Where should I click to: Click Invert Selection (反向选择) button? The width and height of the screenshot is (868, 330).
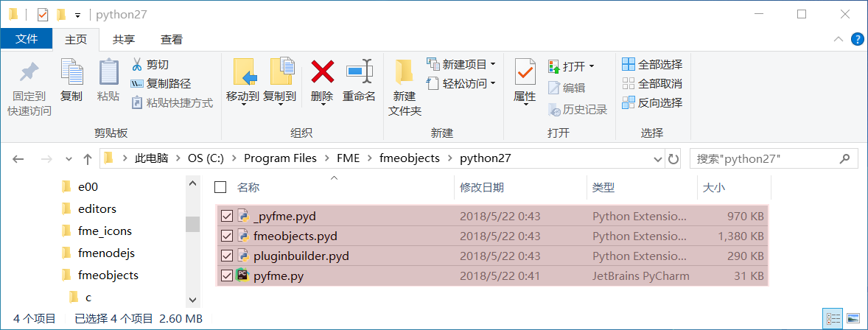click(x=652, y=102)
